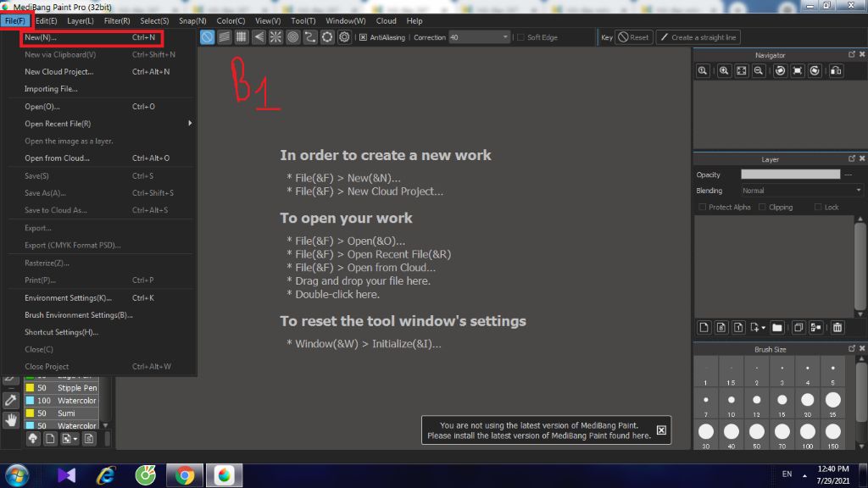The width and height of the screenshot is (868, 488).
Task: Click Navigator rotate left icon
Action: point(780,71)
